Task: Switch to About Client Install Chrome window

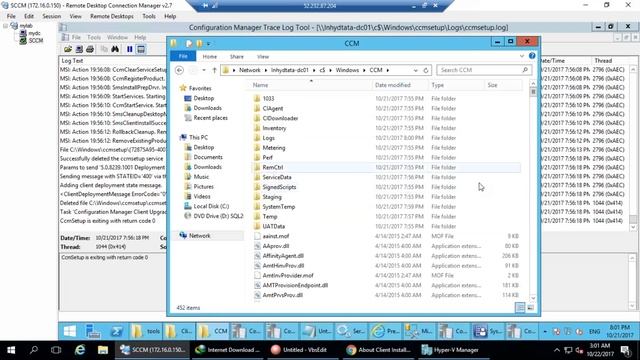Action: (x=378, y=350)
